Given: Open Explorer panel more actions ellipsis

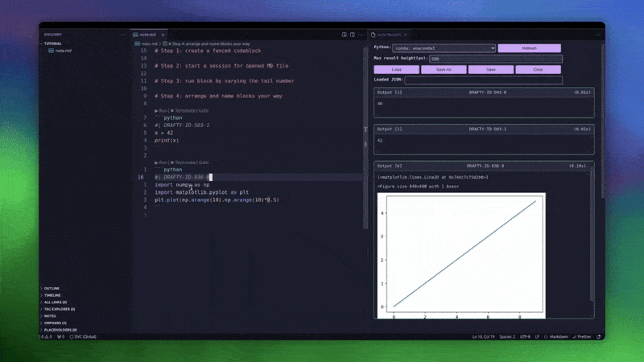Looking at the screenshot, I should (x=123, y=35).
